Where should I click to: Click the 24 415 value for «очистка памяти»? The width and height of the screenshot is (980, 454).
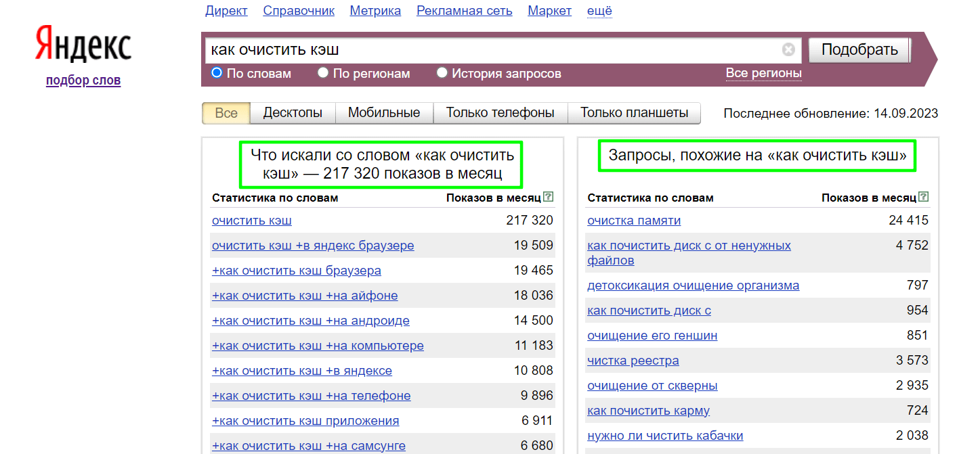coord(909,221)
